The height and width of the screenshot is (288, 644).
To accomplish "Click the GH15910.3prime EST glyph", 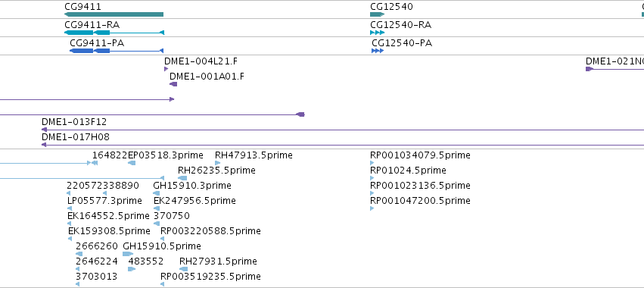I will [156, 193].
